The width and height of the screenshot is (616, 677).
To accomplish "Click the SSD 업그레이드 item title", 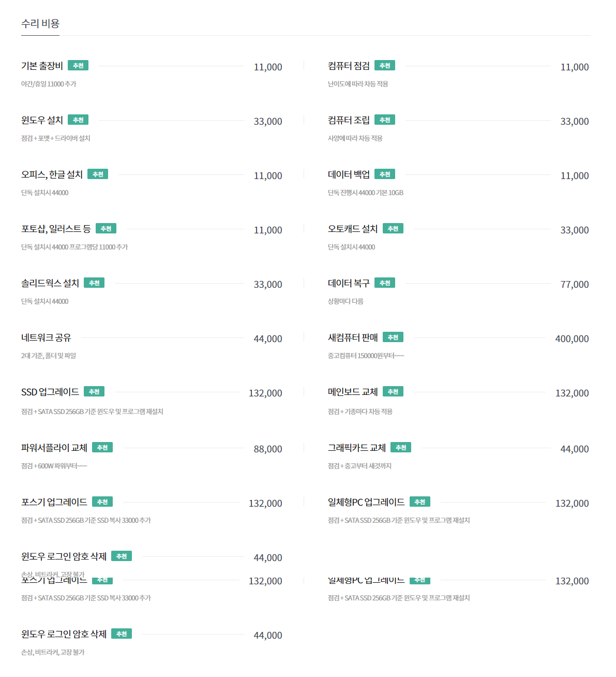I will point(50,392).
